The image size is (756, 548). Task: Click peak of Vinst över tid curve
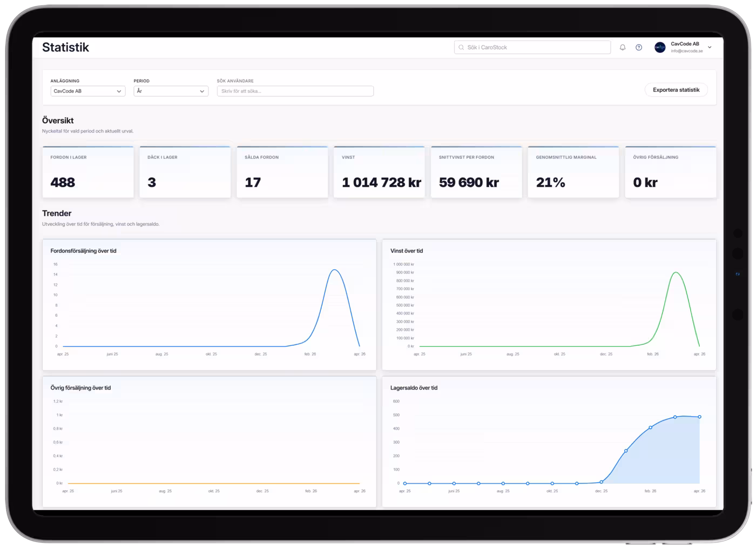pos(676,272)
